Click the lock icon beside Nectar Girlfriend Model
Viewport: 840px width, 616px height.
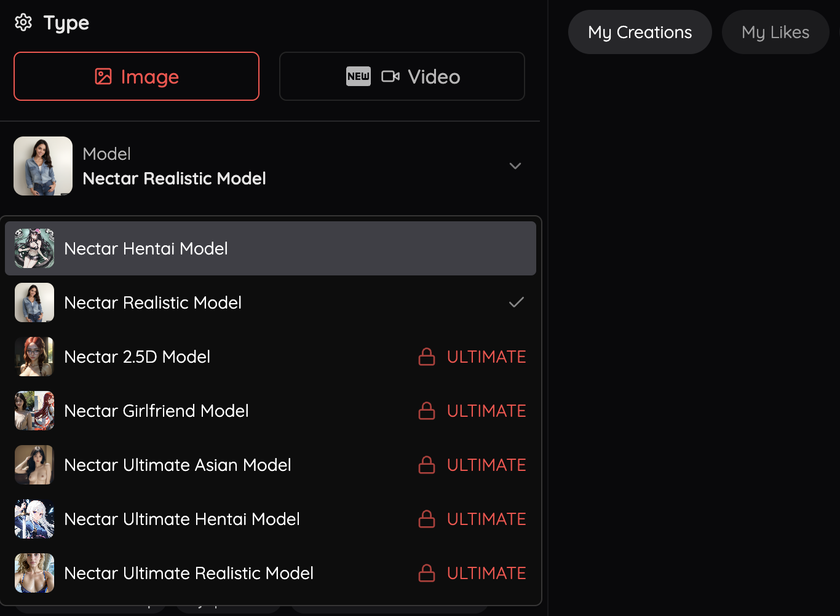[x=426, y=411]
